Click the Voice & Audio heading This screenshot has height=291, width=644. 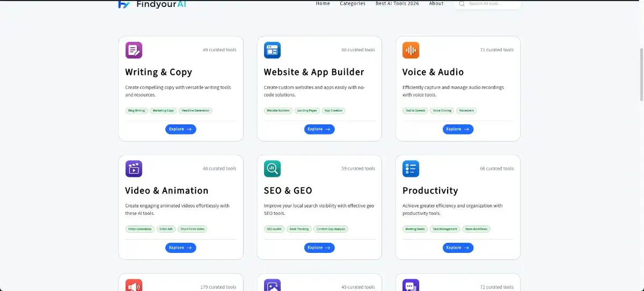433,72
